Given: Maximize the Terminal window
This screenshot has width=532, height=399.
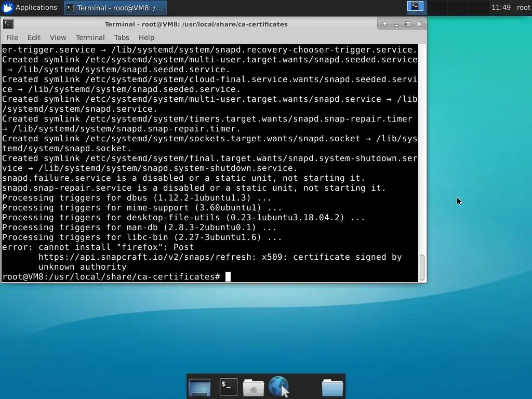Looking at the screenshot, I should (408, 24).
